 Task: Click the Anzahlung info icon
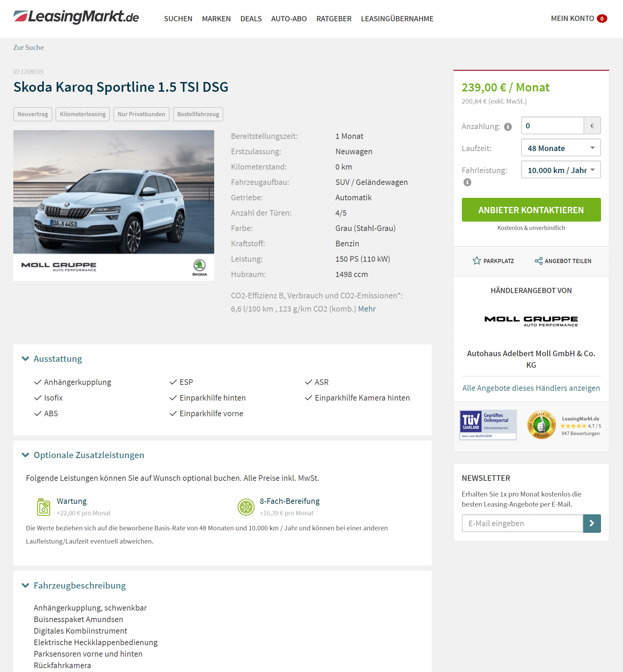(x=508, y=127)
